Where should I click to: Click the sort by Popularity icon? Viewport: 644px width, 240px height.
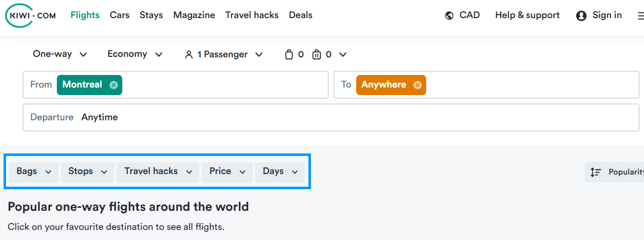[596, 172]
